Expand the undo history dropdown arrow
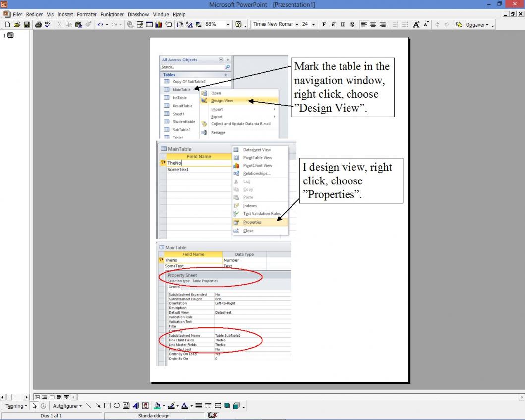Screen dimensions: 525x420 (x=107, y=24)
